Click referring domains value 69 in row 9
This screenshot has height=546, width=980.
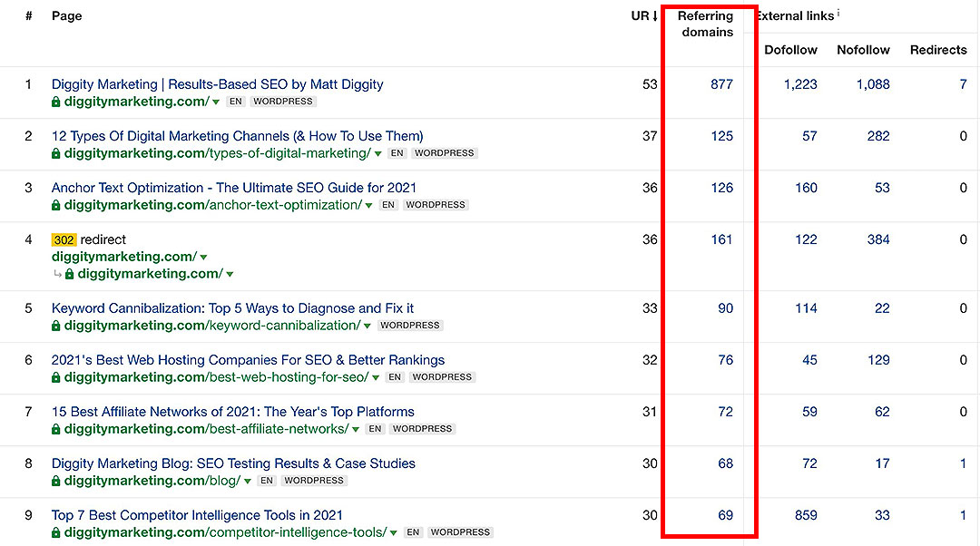[726, 516]
